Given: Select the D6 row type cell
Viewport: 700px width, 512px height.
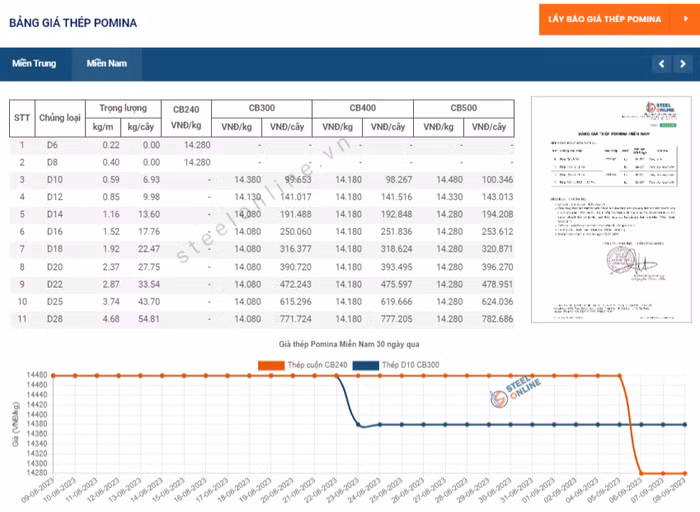Looking at the screenshot, I should (x=52, y=145).
